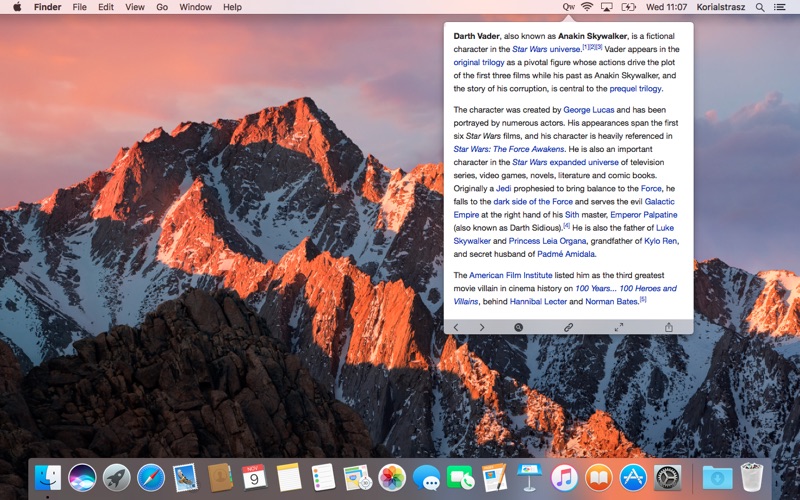Open FaceTime in the Dock

tap(461, 478)
